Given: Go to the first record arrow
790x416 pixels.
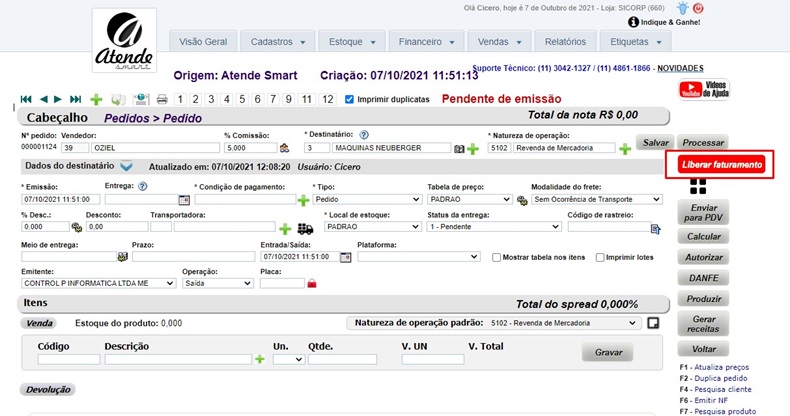Looking at the screenshot, I should pyautogui.click(x=26, y=99).
